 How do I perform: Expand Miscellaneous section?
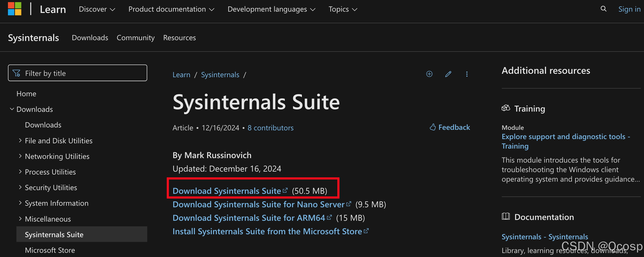click(x=20, y=219)
